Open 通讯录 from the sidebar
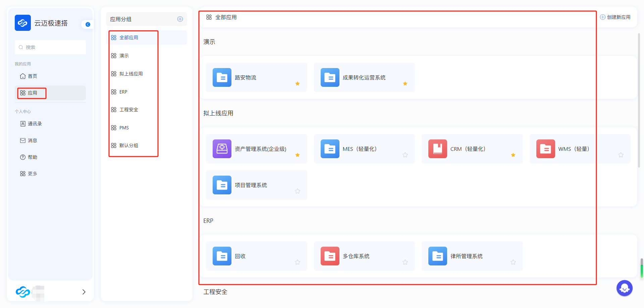Screen dimensions: 644x308 coord(34,124)
